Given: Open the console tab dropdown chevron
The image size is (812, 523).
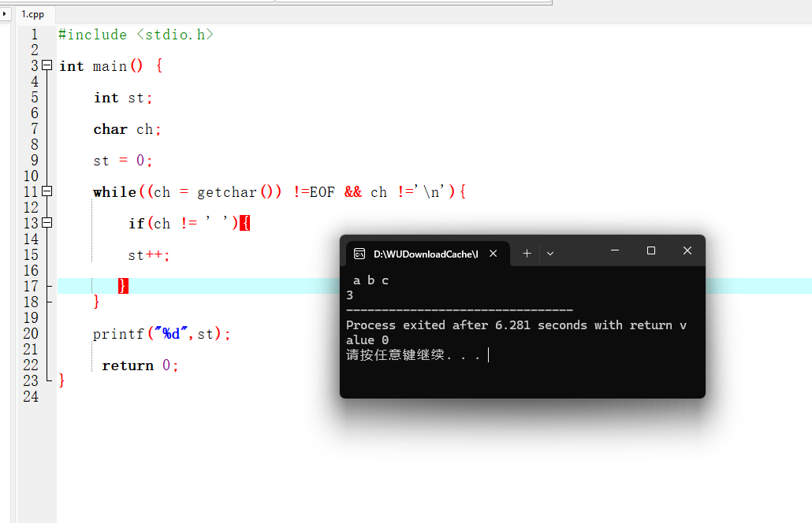Looking at the screenshot, I should 550,254.
